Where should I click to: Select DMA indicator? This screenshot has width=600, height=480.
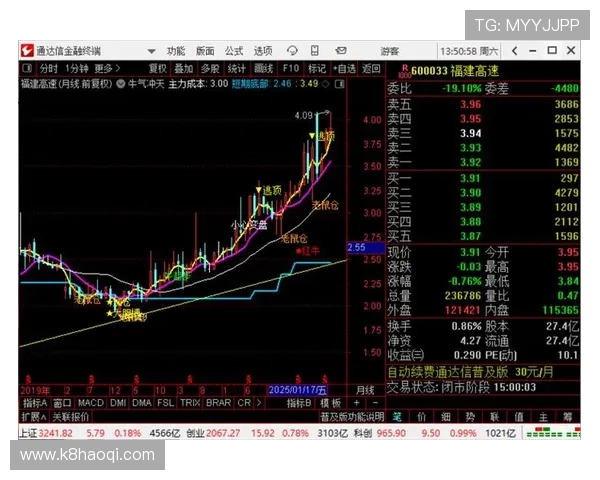(142, 403)
